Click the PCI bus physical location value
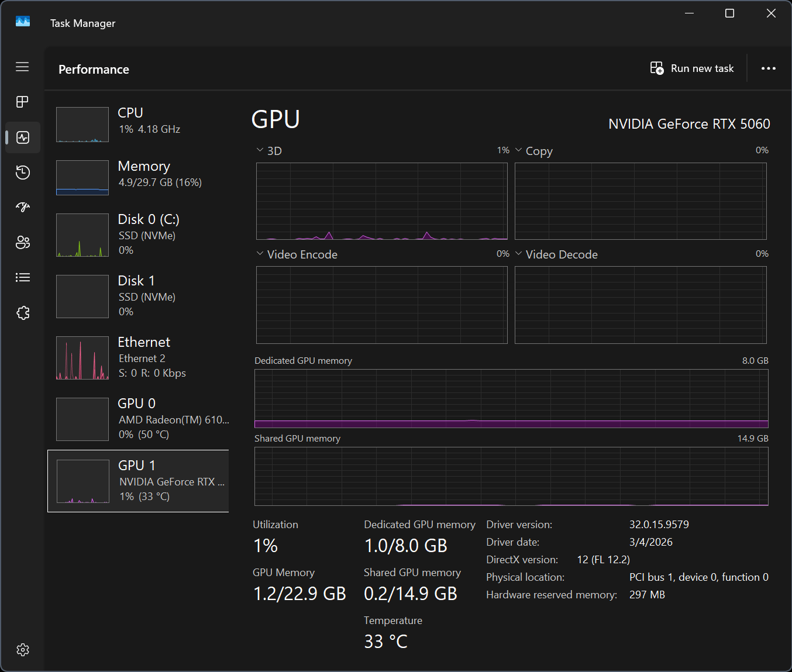Screen dimensions: 792x672 (x=699, y=577)
